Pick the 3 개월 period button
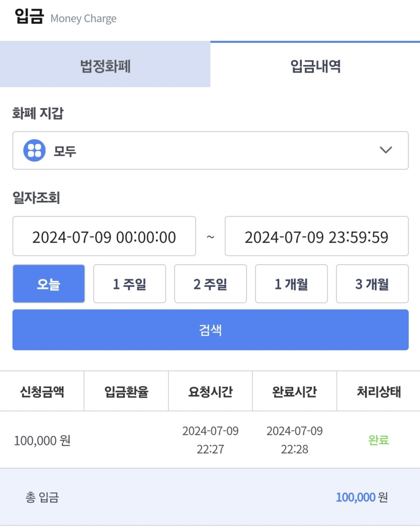The image size is (420, 532). (x=372, y=284)
